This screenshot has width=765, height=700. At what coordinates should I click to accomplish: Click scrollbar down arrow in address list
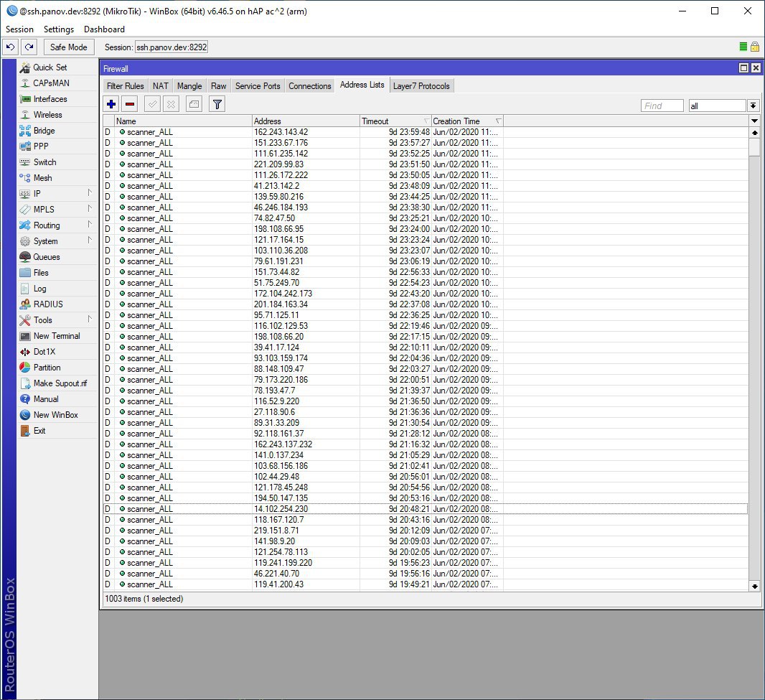click(x=754, y=587)
